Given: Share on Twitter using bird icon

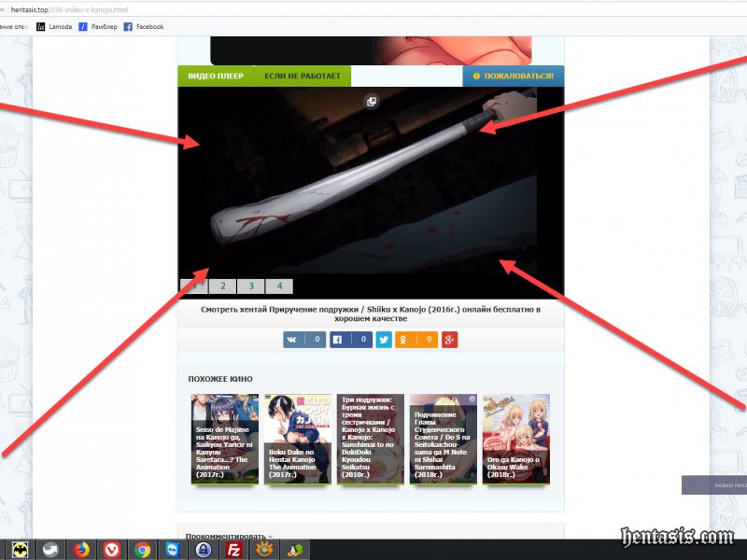Looking at the screenshot, I should tap(384, 340).
